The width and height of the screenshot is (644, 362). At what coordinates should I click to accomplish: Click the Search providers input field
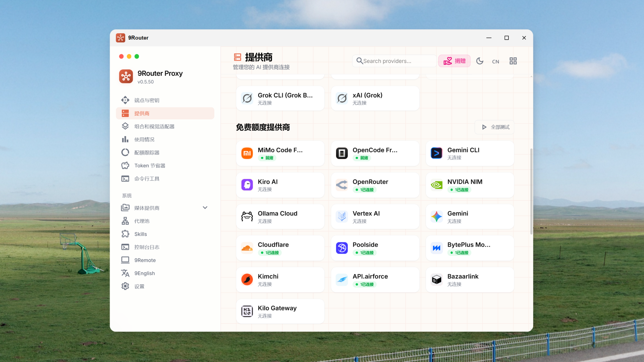tap(394, 61)
